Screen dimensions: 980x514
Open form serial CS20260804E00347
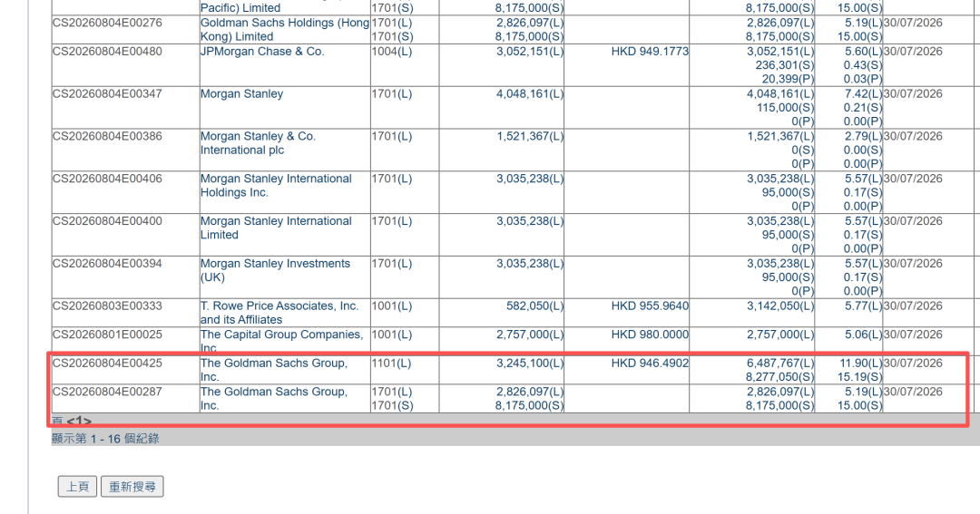coord(107,93)
